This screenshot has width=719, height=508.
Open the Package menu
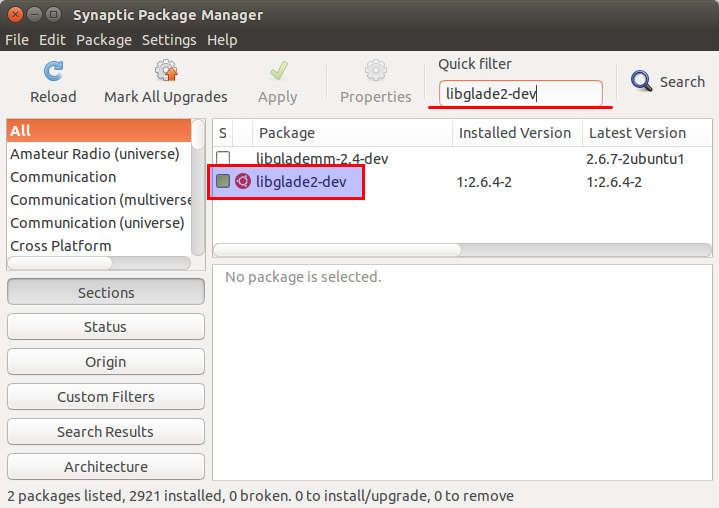point(104,40)
